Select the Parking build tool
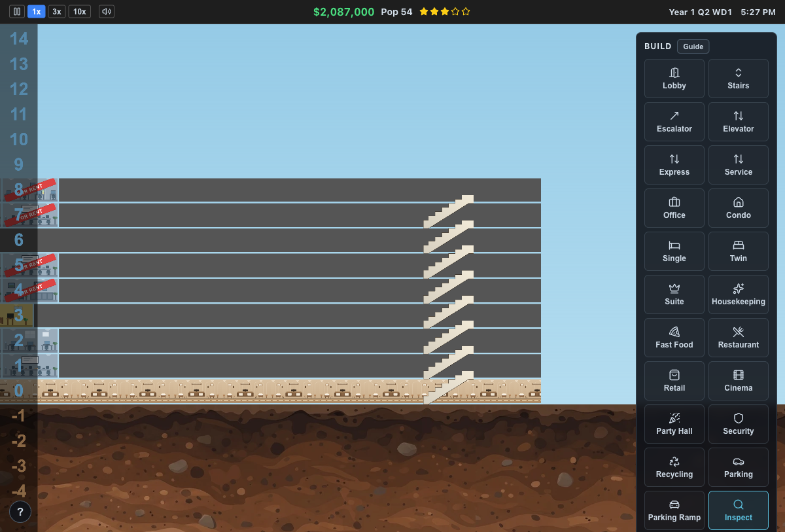The image size is (785, 532). [x=739, y=467]
